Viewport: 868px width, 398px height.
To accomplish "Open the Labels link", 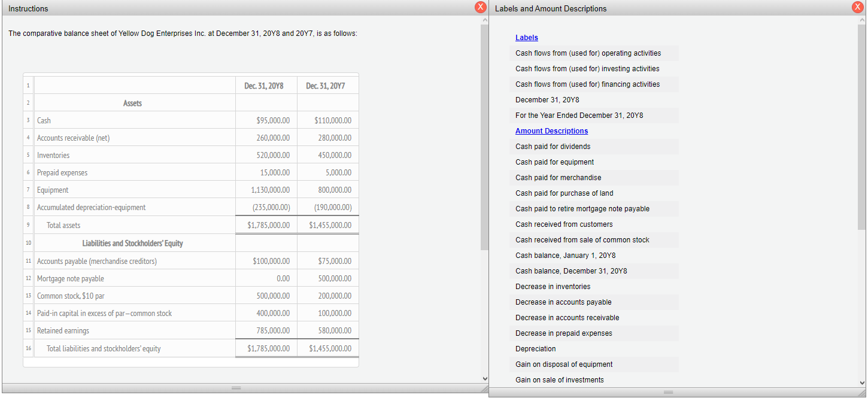I will pyautogui.click(x=526, y=38).
